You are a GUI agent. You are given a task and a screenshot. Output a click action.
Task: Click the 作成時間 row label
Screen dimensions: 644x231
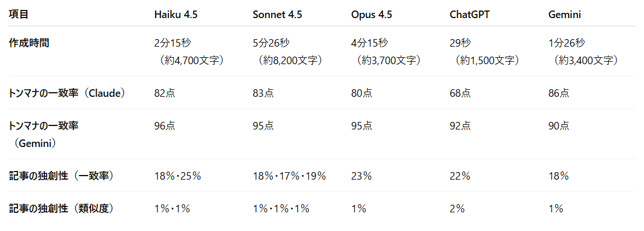[x=29, y=43]
